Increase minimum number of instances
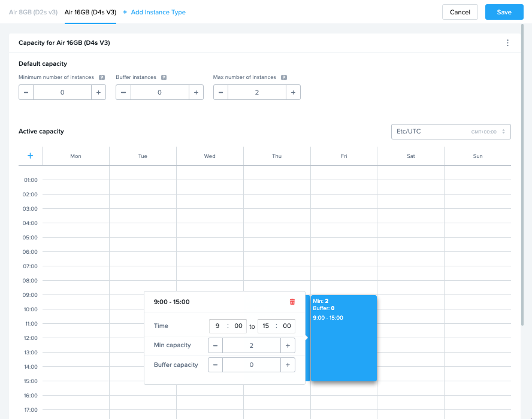The image size is (532, 419). (98, 92)
